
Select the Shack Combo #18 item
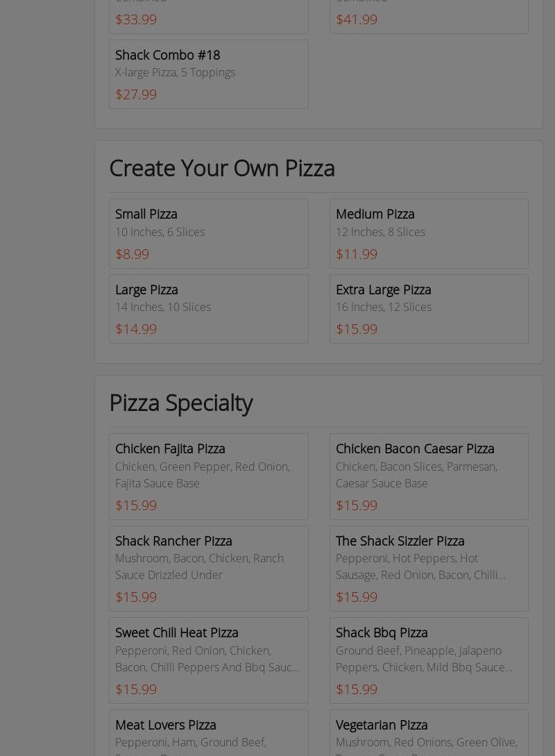(x=208, y=74)
